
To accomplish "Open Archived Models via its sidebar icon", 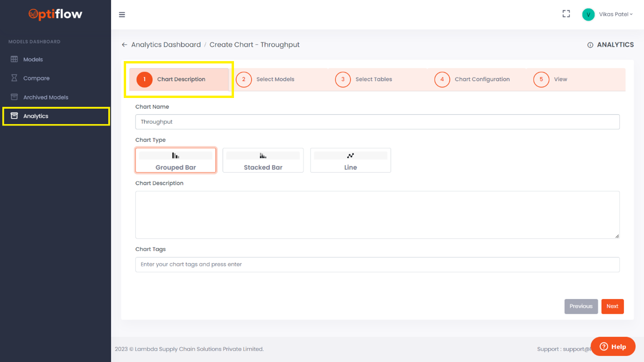I will 14,97.
